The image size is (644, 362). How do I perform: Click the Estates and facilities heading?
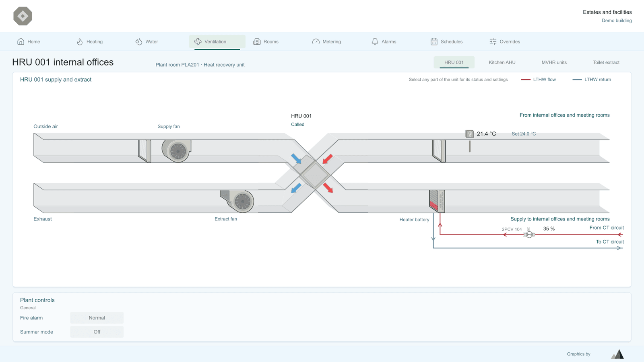pos(607,12)
